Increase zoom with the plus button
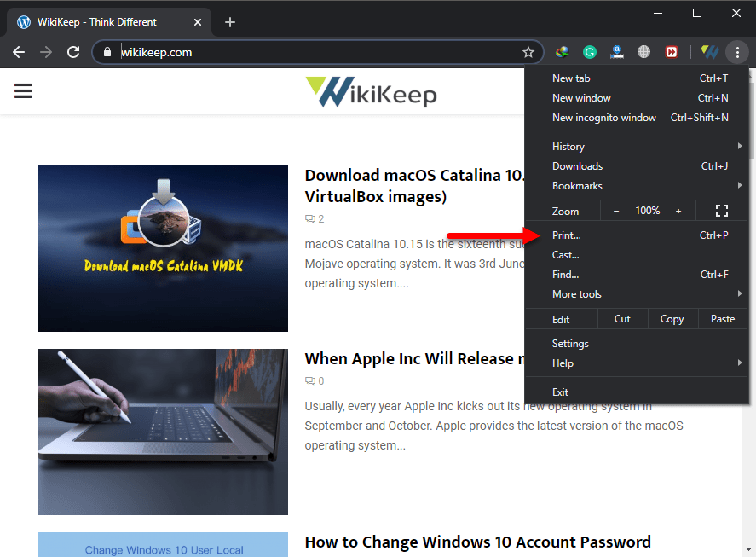 tap(678, 211)
